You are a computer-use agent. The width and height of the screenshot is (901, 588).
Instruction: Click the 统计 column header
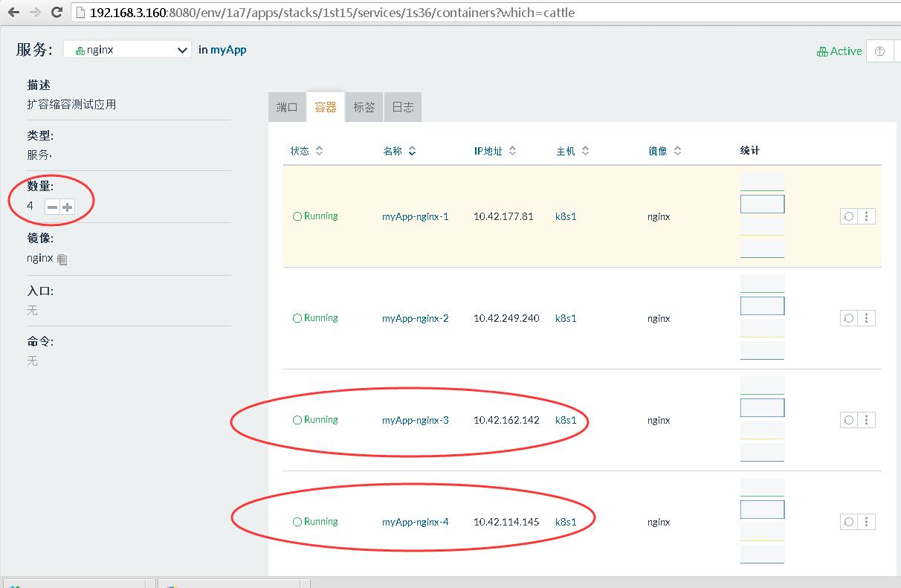point(750,150)
